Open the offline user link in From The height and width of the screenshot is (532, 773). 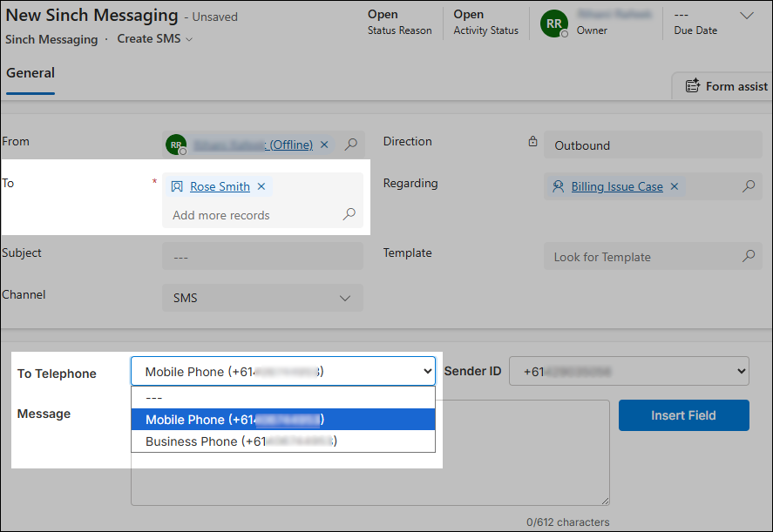(x=254, y=145)
